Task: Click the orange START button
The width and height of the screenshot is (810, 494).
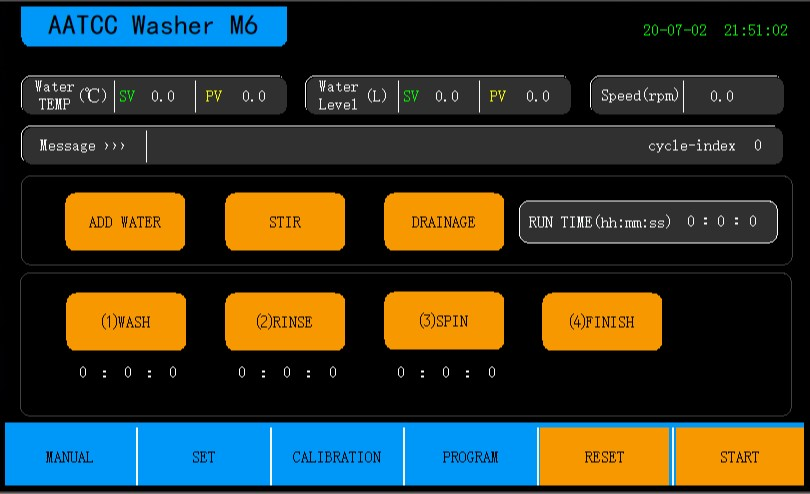Action: tap(739, 457)
